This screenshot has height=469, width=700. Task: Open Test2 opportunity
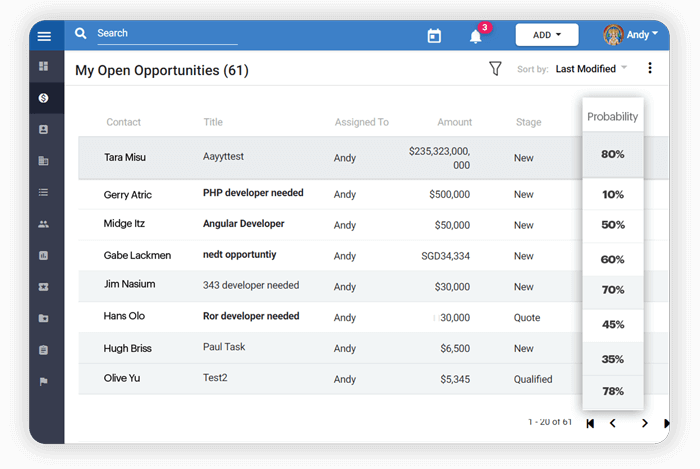(x=215, y=378)
